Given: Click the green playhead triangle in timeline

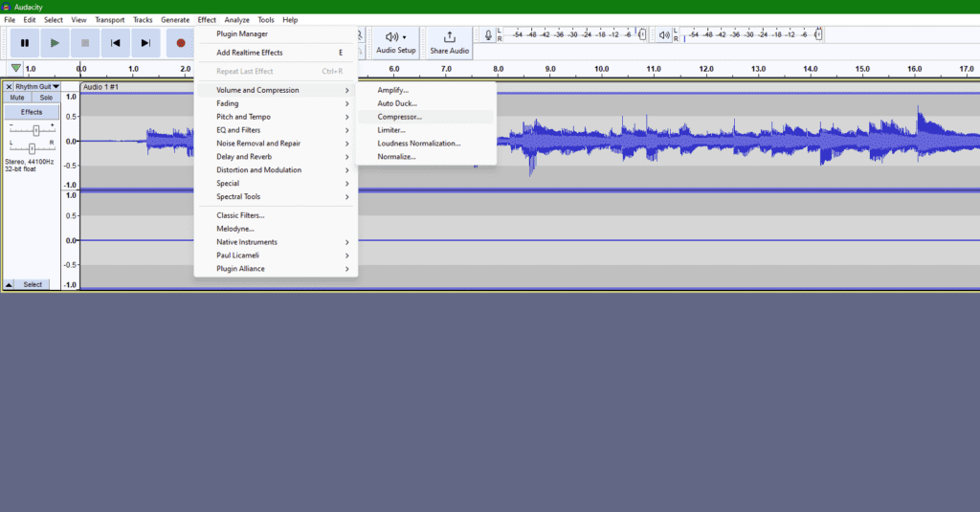Looking at the screenshot, I should coord(16,68).
